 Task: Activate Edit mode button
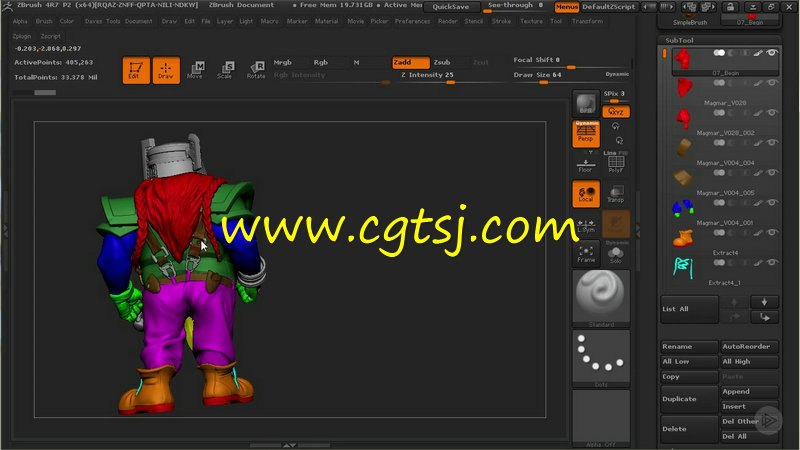click(x=136, y=70)
